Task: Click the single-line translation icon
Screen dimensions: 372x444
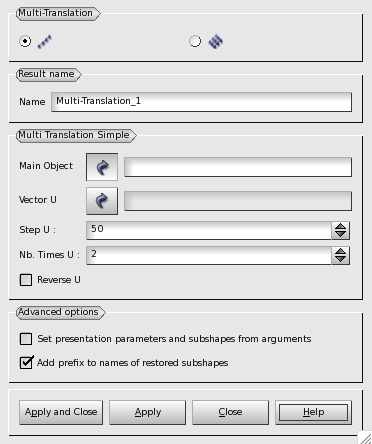Action: (45, 42)
